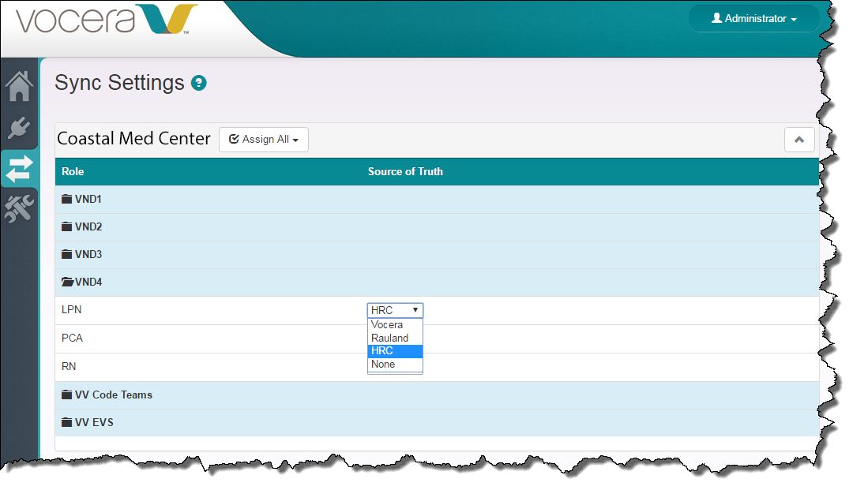
Task: Choose Rauland from the dropdown list
Action: tap(395, 338)
